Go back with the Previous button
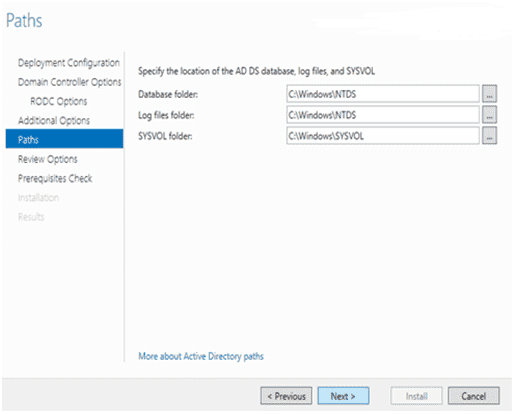The height and width of the screenshot is (414, 516). click(x=286, y=396)
